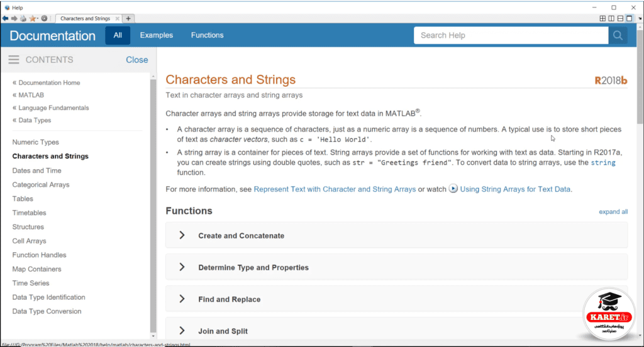Switch to the left/right tile layout
Viewport: 644px width, 347px height.
coord(611,18)
